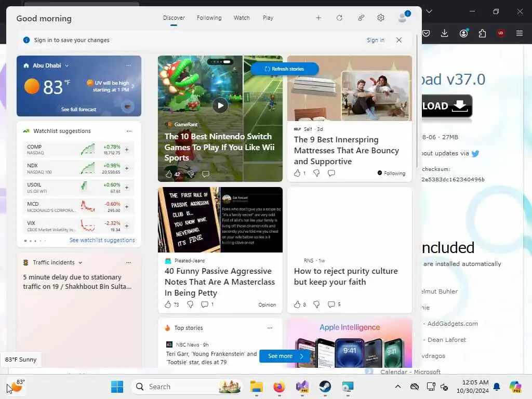
Task: Add MCD to watchlist
Action: [127, 207]
